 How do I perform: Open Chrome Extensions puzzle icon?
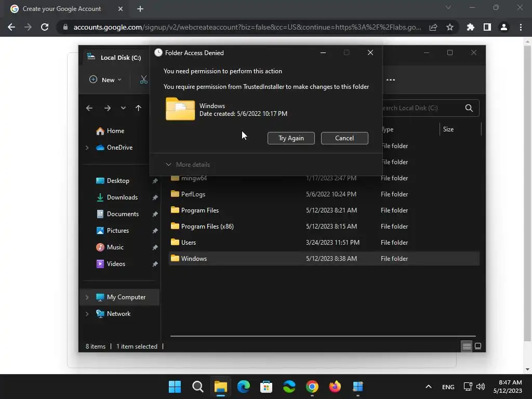[x=471, y=27]
